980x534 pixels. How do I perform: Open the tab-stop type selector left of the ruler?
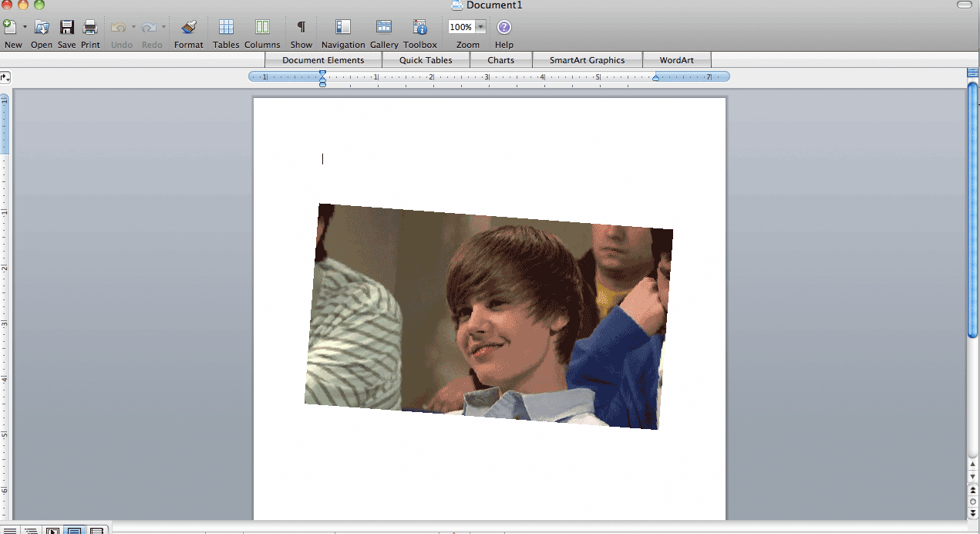(x=5, y=77)
